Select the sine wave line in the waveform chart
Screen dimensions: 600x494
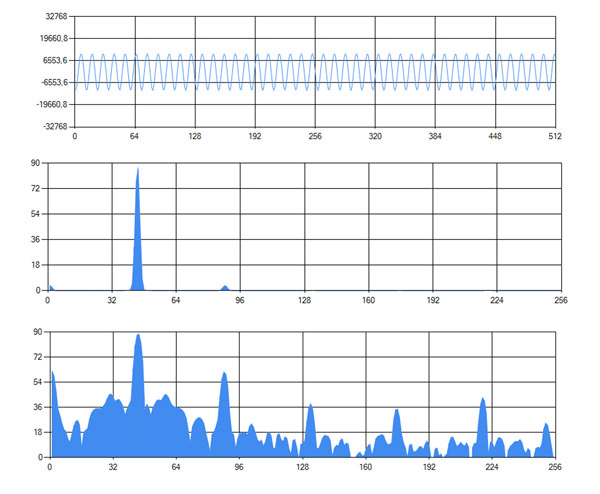[315, 72]
